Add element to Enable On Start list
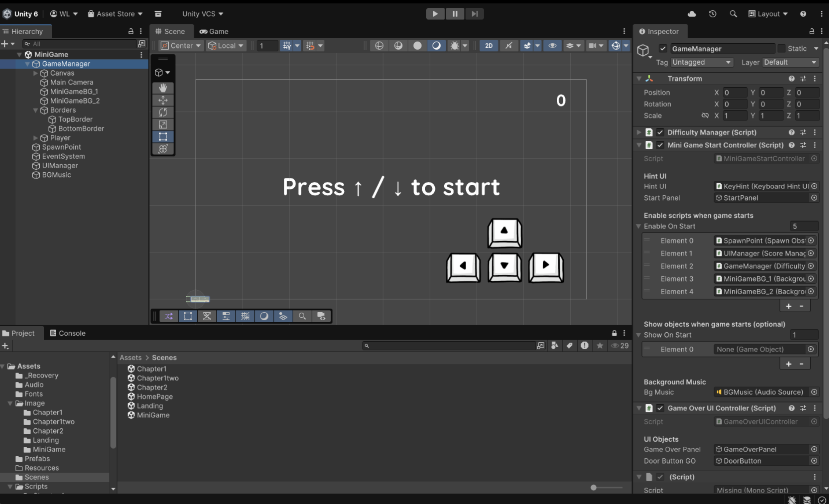This screenshot has height=504, width=829. click(789, 306)
